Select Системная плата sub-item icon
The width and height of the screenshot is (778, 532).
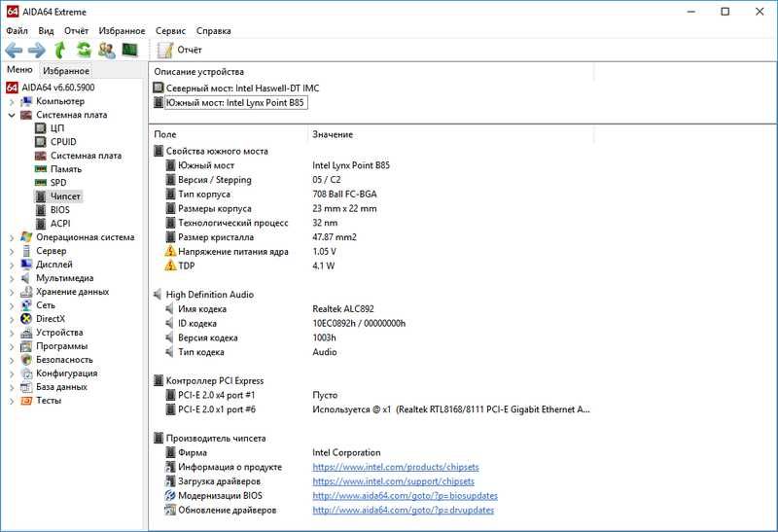[41, 156]
